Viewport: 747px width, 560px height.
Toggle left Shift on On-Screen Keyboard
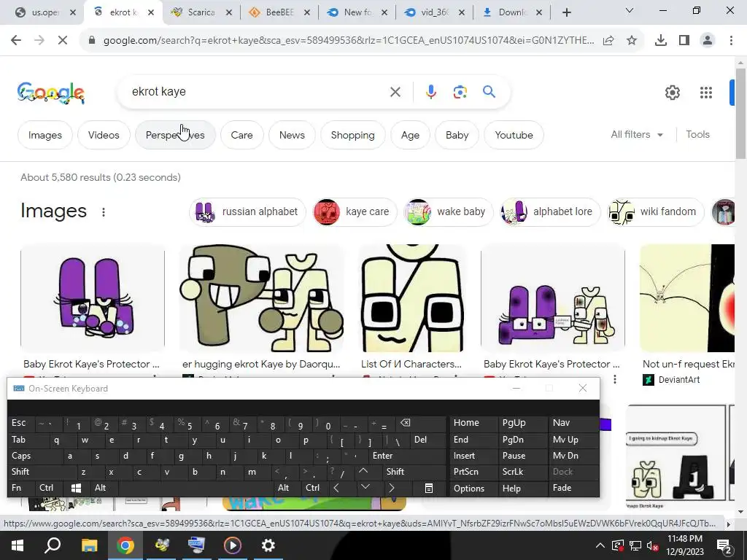tap(42, 472)
